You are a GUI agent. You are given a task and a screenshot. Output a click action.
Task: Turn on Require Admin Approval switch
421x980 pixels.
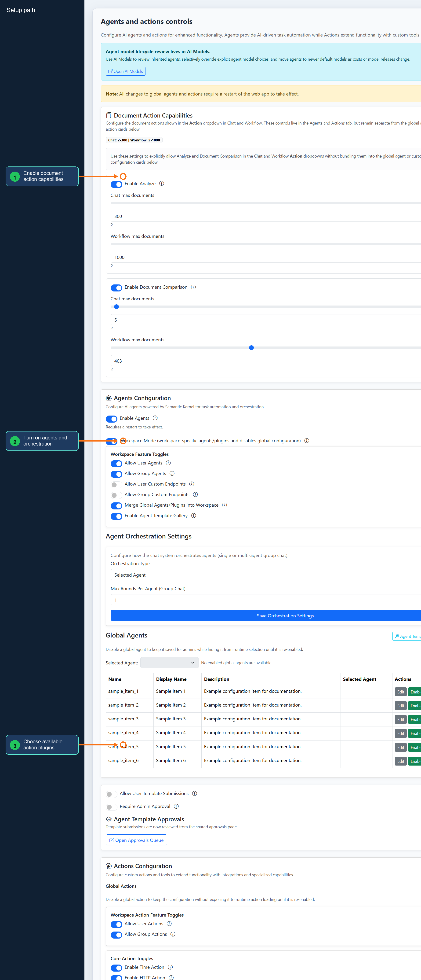[x=111, y=807]
